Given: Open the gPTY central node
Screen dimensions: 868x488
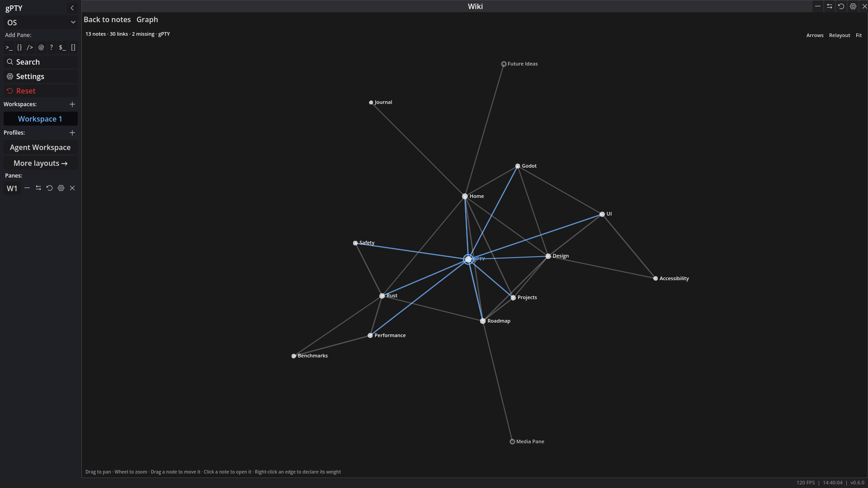Looking at the screenshot, I should [468, 259].
